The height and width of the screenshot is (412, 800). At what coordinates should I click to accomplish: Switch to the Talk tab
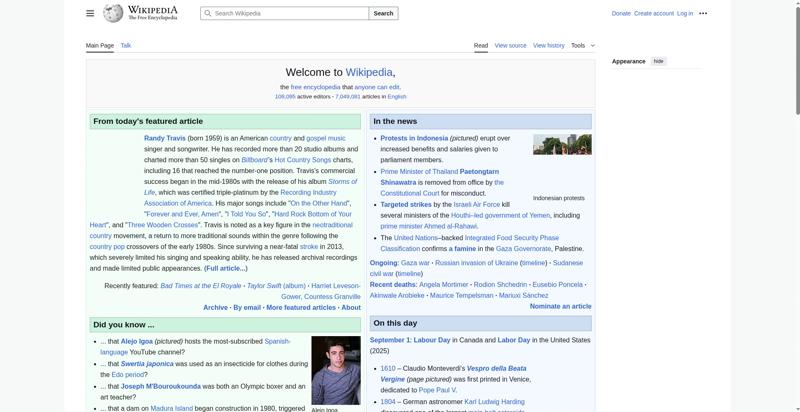[126, 45]
